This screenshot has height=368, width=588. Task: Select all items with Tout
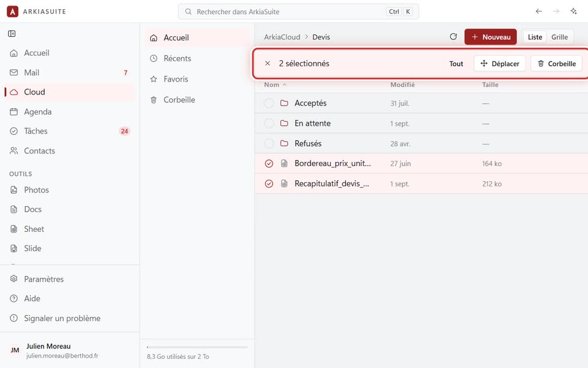pyautogui.click(x=456, y=63)
